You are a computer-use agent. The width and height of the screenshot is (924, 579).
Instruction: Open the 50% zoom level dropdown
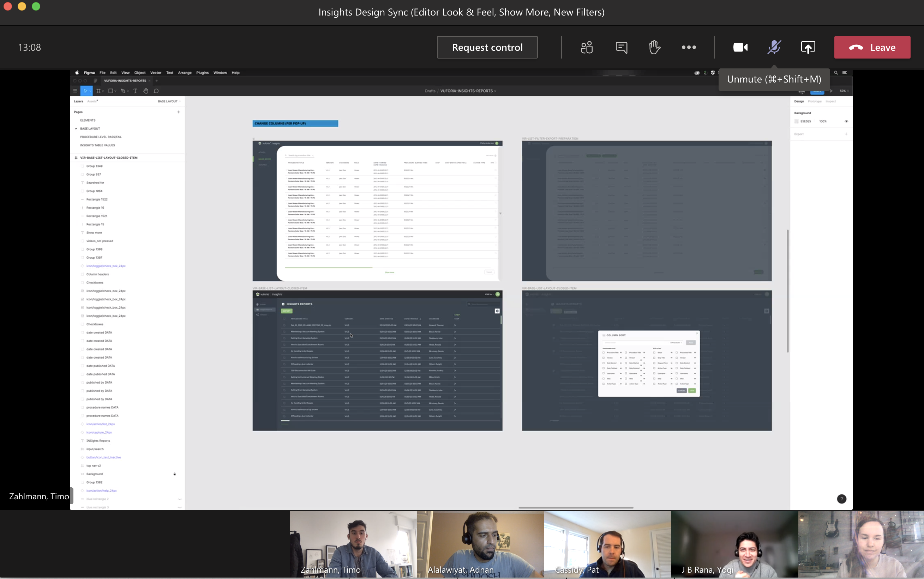coord(844,91)
